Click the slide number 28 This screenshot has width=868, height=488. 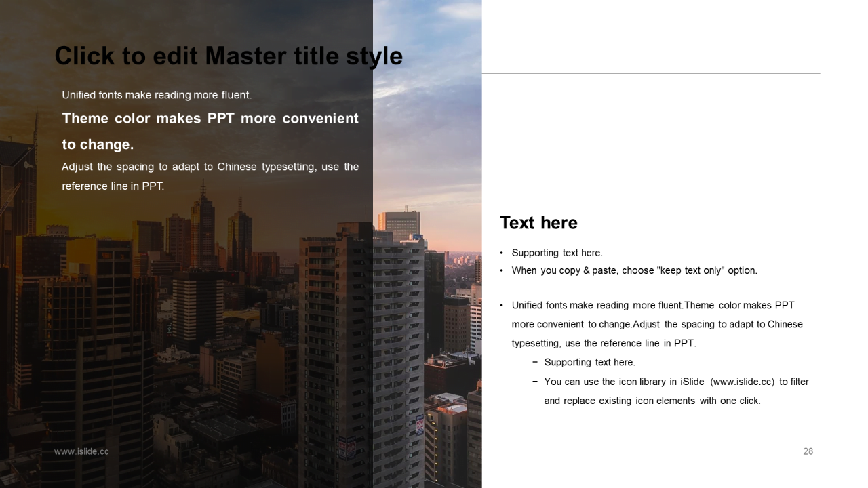[808, 451]
